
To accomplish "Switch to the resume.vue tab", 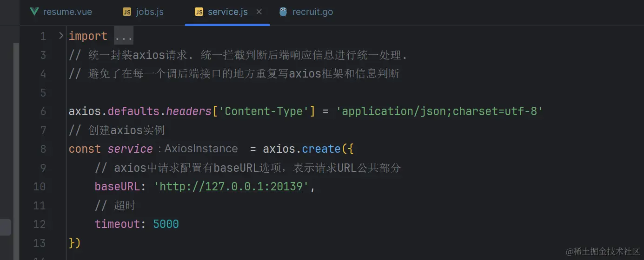I will click(60, 12).
